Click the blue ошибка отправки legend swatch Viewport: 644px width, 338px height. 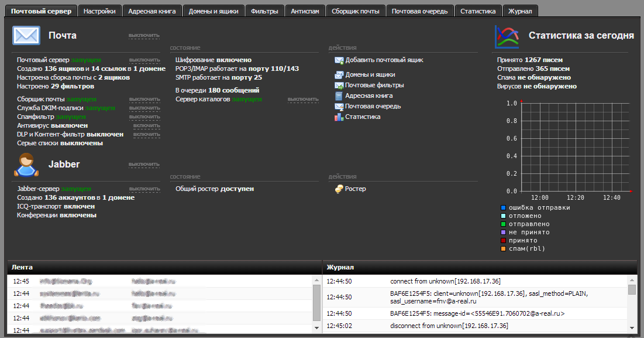pos(503,207)
